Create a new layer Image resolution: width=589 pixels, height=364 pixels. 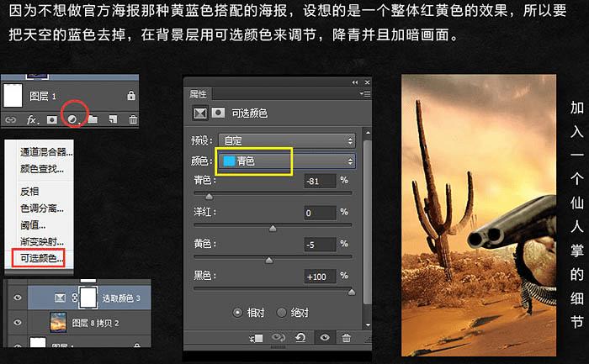tap(113, 119)
